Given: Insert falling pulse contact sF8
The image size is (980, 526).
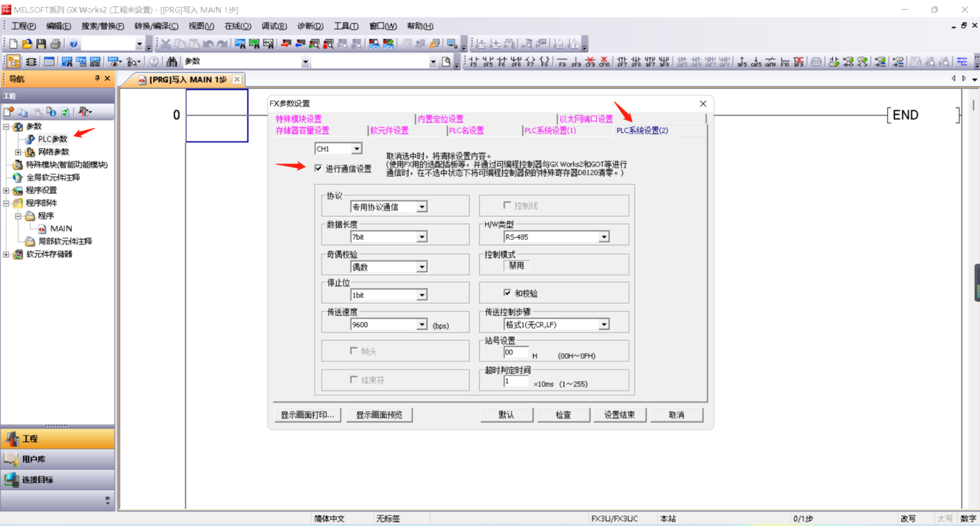Looking at the screenshot, I should [x=636, y=62].
